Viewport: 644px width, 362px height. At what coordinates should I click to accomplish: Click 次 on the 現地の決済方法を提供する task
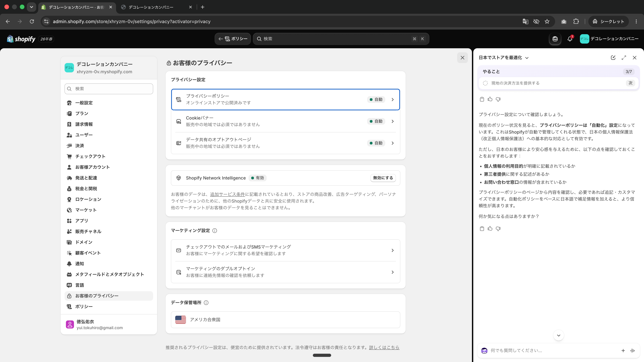point(630,83)
